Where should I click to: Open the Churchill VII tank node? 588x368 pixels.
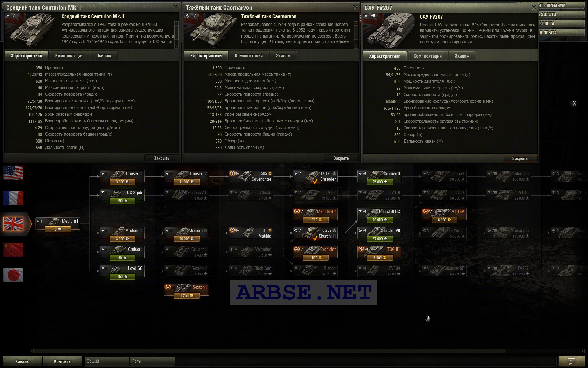[x=380, y=234]
